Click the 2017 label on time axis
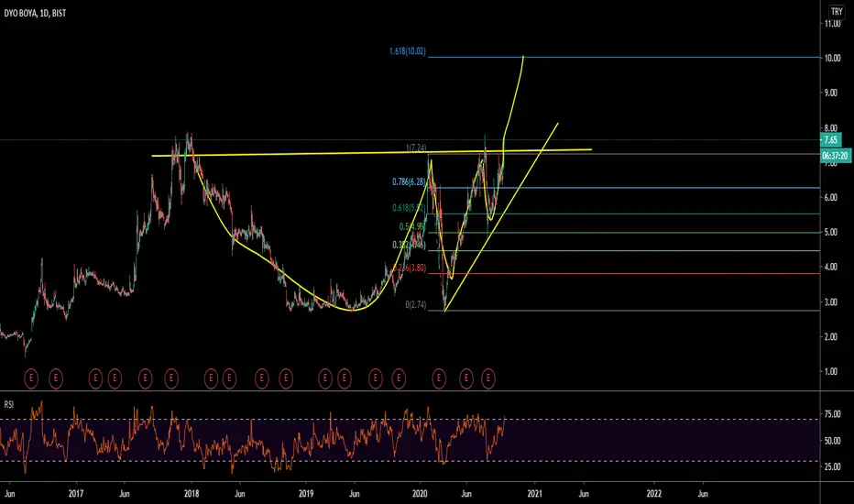Viewport: 854px width, 504px height. click(76, 494)
